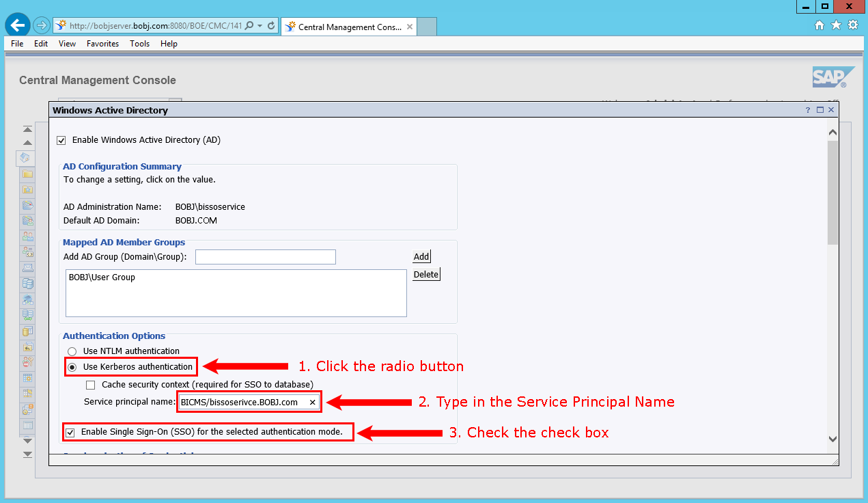Click the Delete button for AD groups
Screen dimensions: 868x503
click(x=426, y=275)
